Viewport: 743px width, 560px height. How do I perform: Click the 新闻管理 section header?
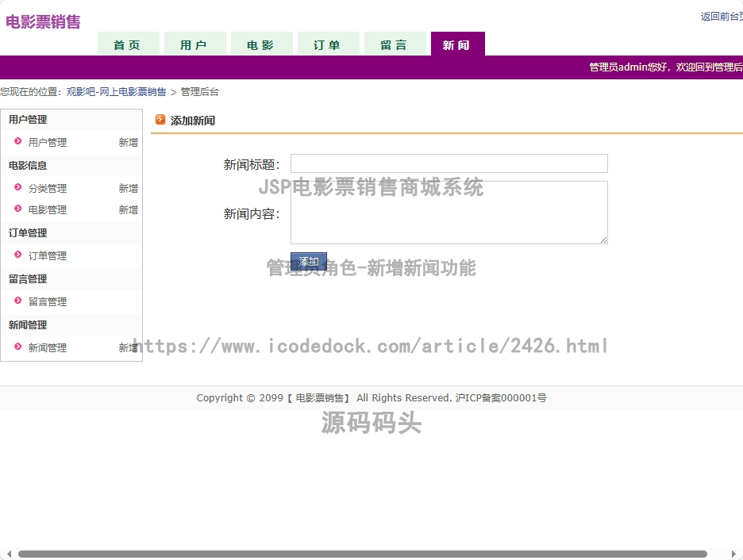tap(28, 324)
